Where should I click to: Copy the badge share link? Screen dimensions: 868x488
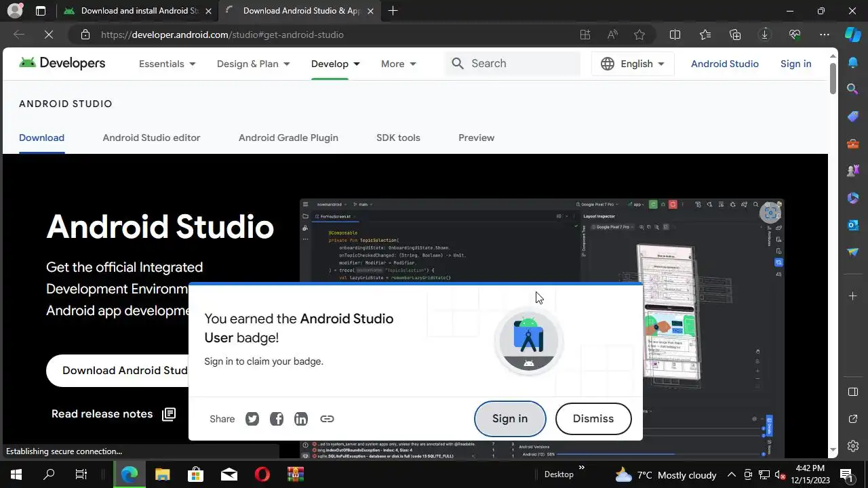pos(327,419)
